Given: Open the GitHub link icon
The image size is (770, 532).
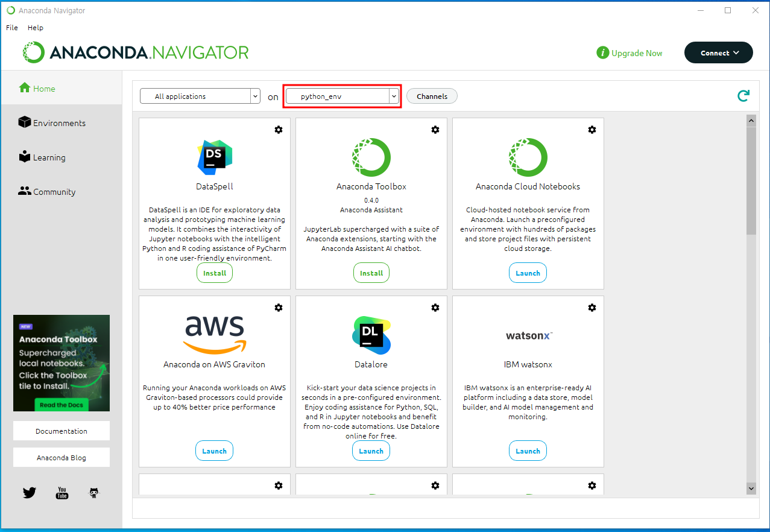Looking at the screenshot, I should (x=94, y=493).
